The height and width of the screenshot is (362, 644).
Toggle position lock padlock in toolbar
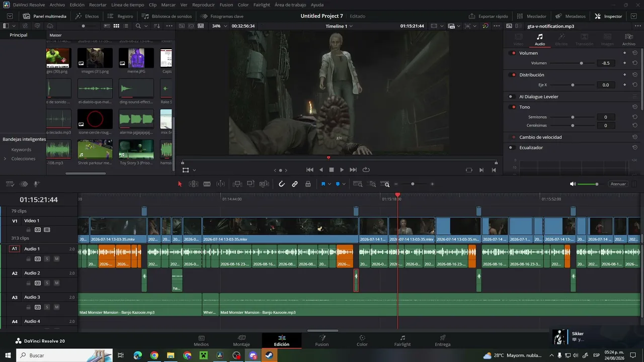tap(308, 184)
